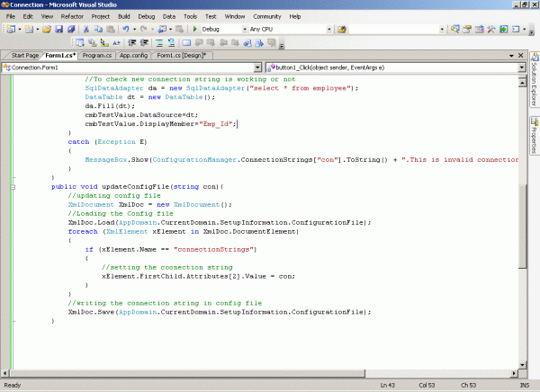Click the Copy icon in toolbar

point(98,30)
